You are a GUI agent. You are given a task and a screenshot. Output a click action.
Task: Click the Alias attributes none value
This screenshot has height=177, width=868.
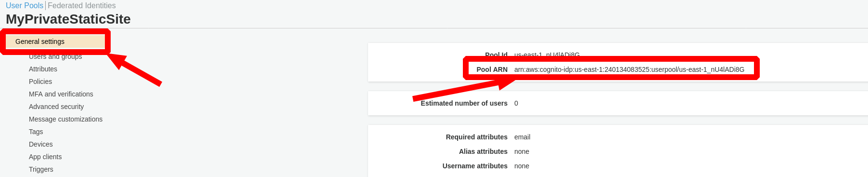tap(522, 151)
